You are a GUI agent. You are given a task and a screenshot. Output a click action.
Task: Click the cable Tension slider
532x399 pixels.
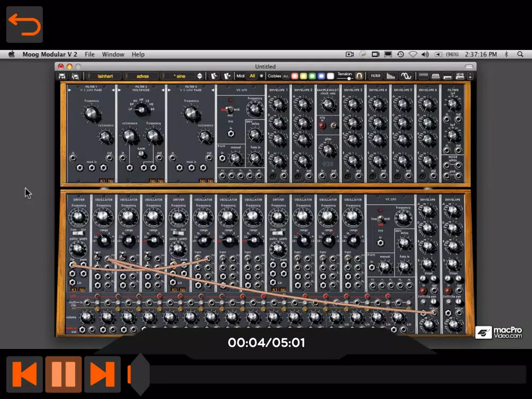pyautogui.click(x=344, y=78)
